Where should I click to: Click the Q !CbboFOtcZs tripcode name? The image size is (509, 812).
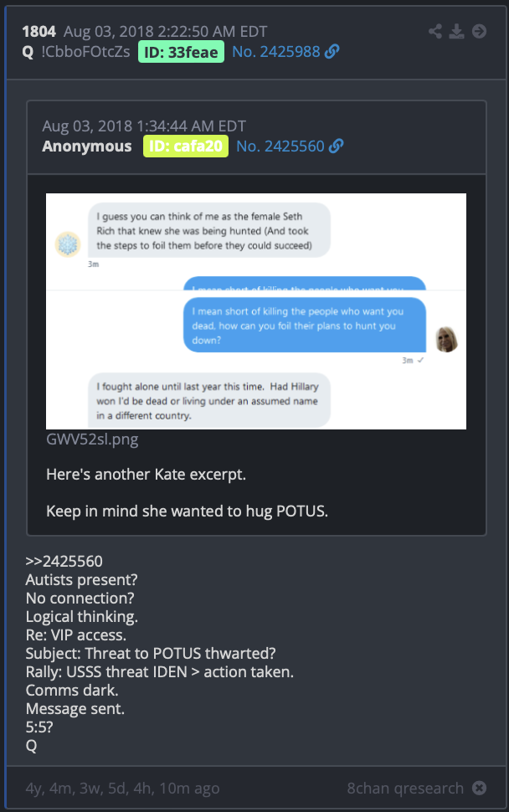coord(76,52)
